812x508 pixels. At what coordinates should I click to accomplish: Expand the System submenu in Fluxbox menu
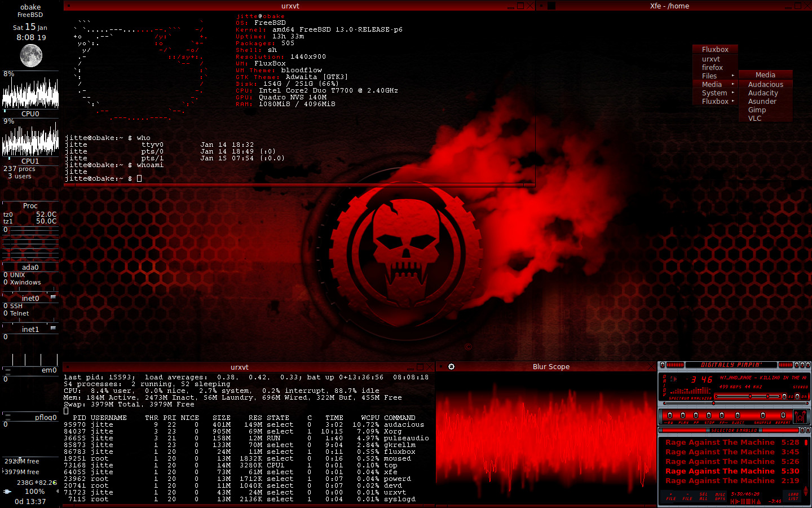point(715,93)
